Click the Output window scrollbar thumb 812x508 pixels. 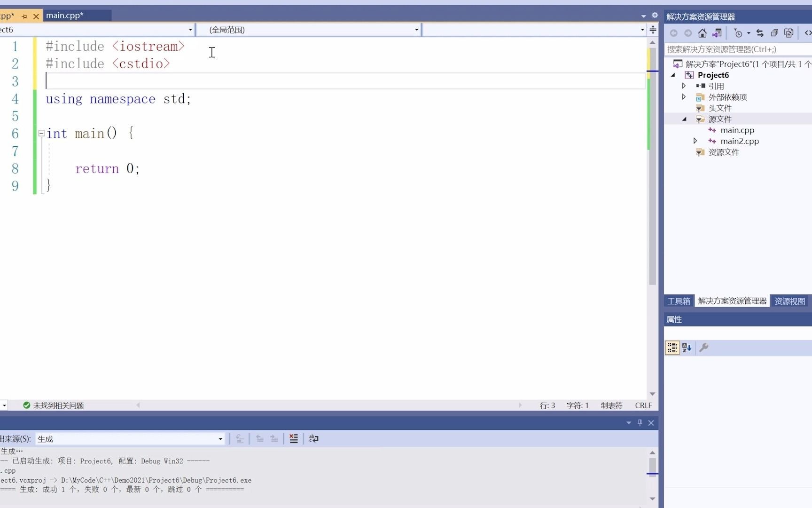coord(652,467)
